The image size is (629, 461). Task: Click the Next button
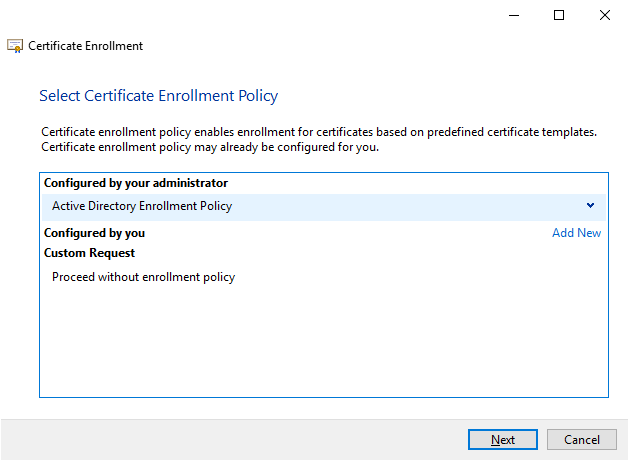click(x=503, y=439)
